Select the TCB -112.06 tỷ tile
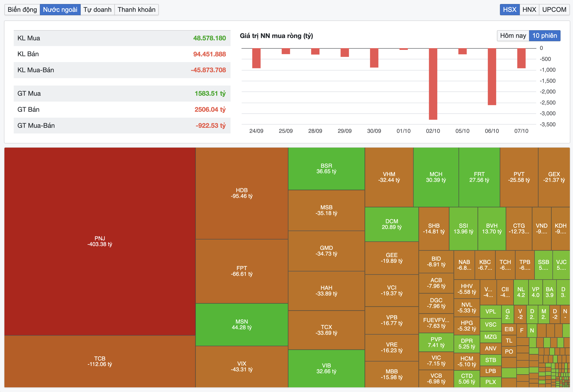This screenshot has width=573, height=392. [100, 361]
